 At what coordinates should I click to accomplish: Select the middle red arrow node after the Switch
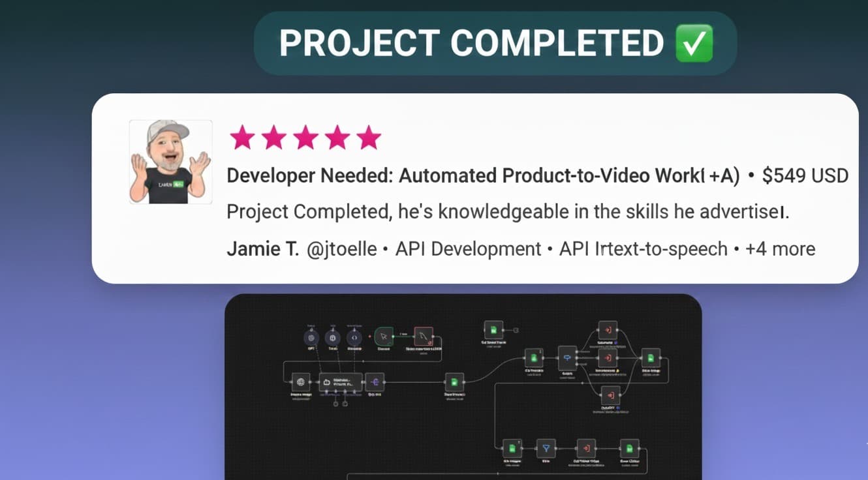[x=608, y=358]
